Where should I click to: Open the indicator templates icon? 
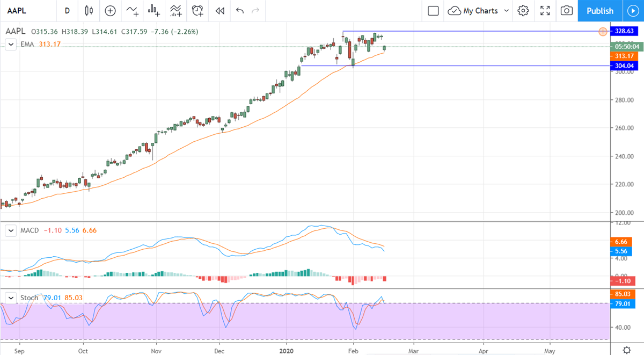point(175,11)
